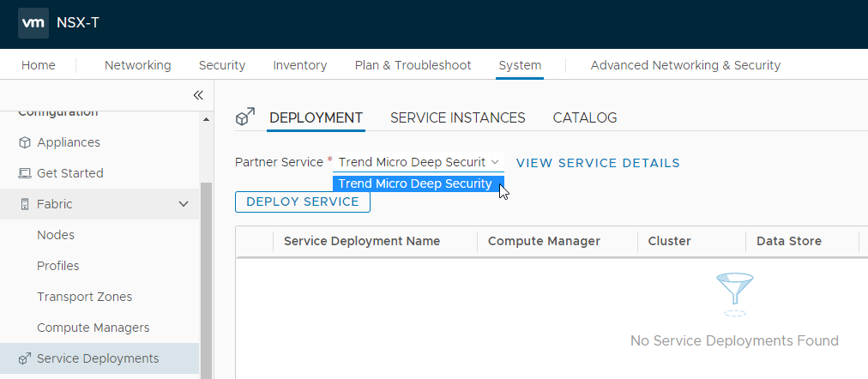The height and width of the screenshot is (379, 868).
Task: Click the VMware vm logo icon
Action: (x=33, y=24)
